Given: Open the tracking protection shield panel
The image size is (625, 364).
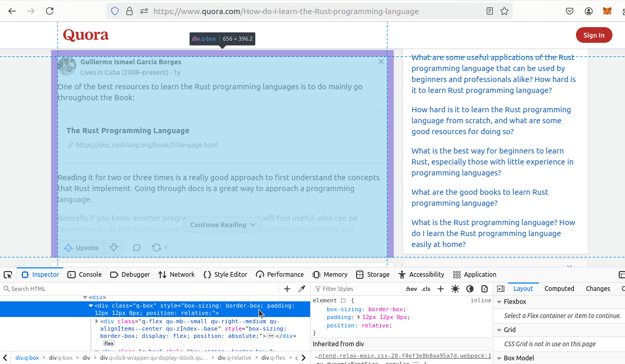Looking at the screenshot, I should click(115, 11).
